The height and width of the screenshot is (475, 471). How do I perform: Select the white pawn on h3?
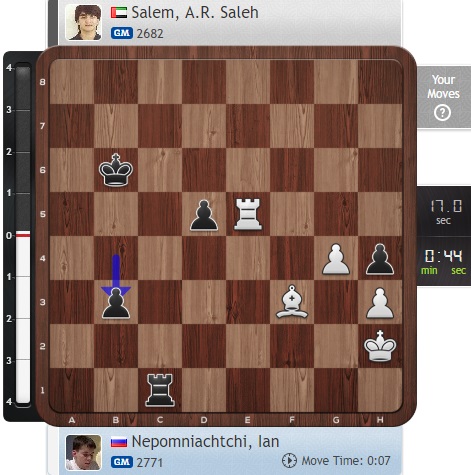point(380,303)
